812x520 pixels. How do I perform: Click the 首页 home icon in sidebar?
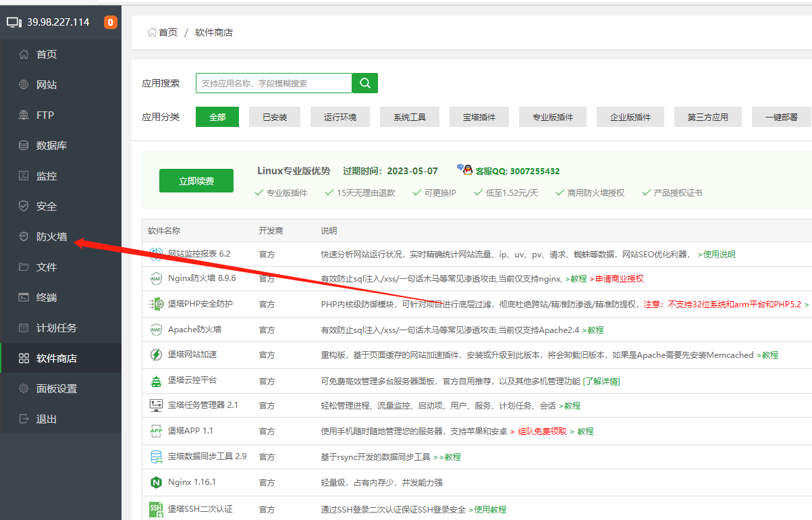(24, 54)
